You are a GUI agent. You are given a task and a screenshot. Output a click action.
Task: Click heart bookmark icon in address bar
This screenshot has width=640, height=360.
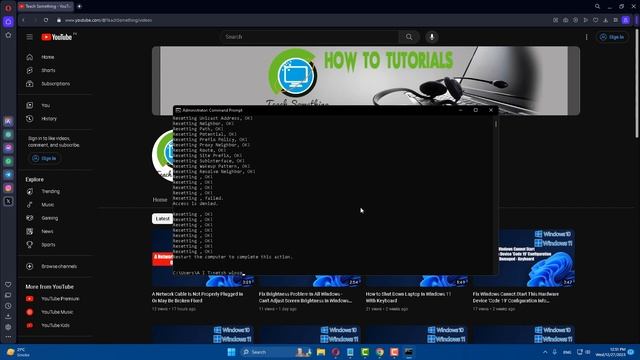[x=596, y=20]
